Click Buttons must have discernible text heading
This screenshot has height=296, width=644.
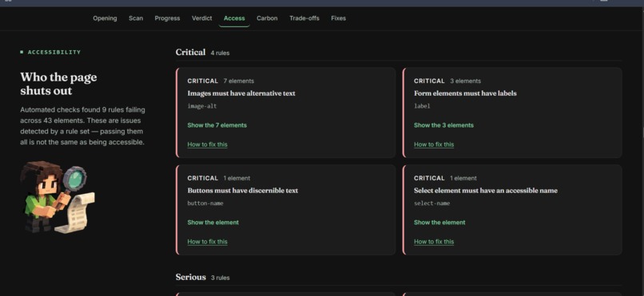click(x=242, y=190)
